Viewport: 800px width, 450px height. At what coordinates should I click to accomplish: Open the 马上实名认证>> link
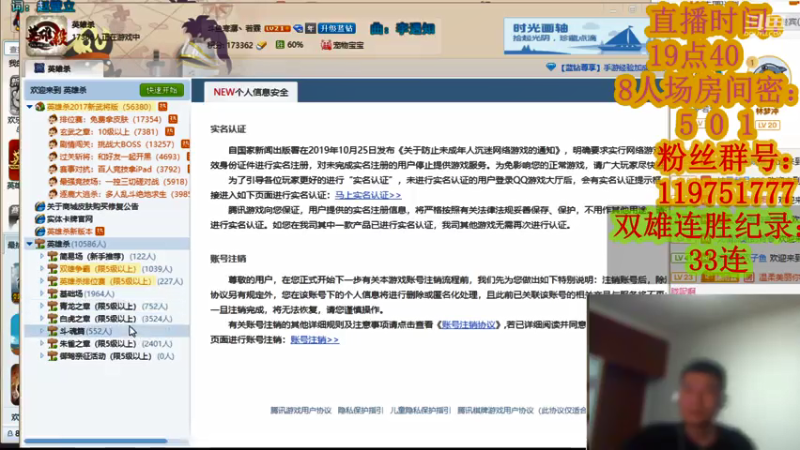pos(368,195)
